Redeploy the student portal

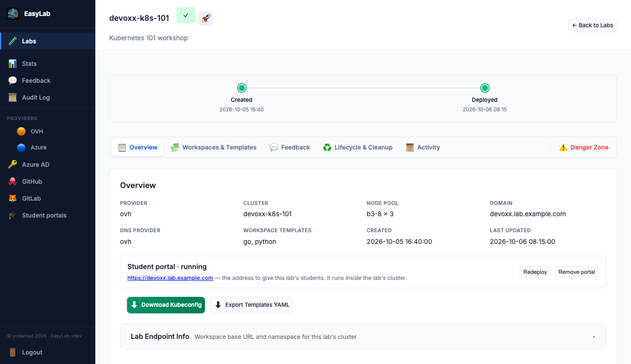[535, 272]
